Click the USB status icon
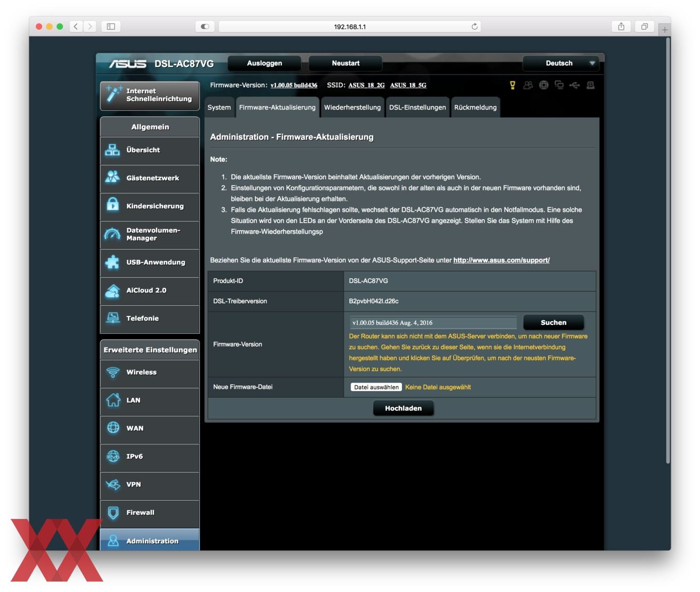 click(574, 85)
